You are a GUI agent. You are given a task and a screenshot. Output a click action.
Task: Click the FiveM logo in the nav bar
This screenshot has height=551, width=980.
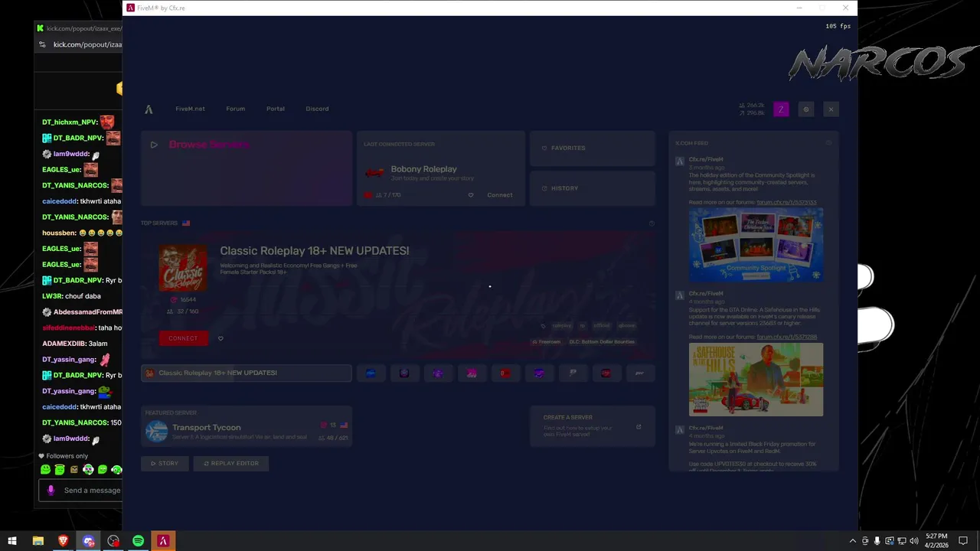(x=149, y=109)
